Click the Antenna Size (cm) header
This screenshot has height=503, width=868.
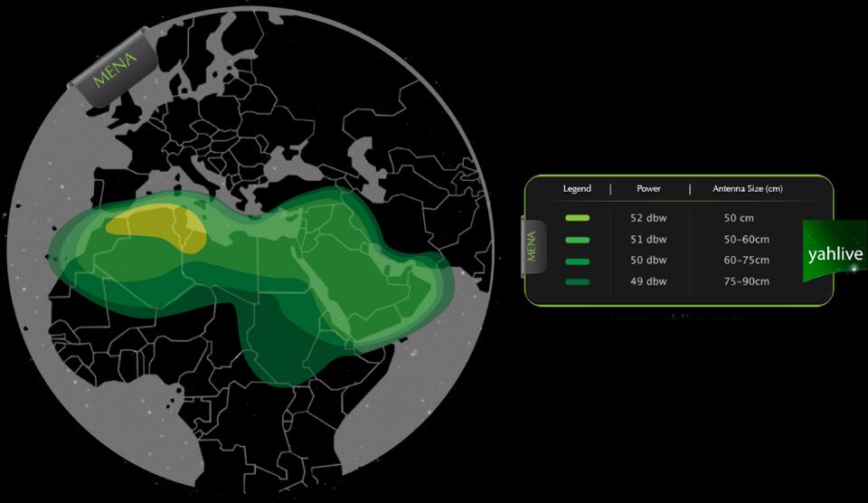click(747, 189)
